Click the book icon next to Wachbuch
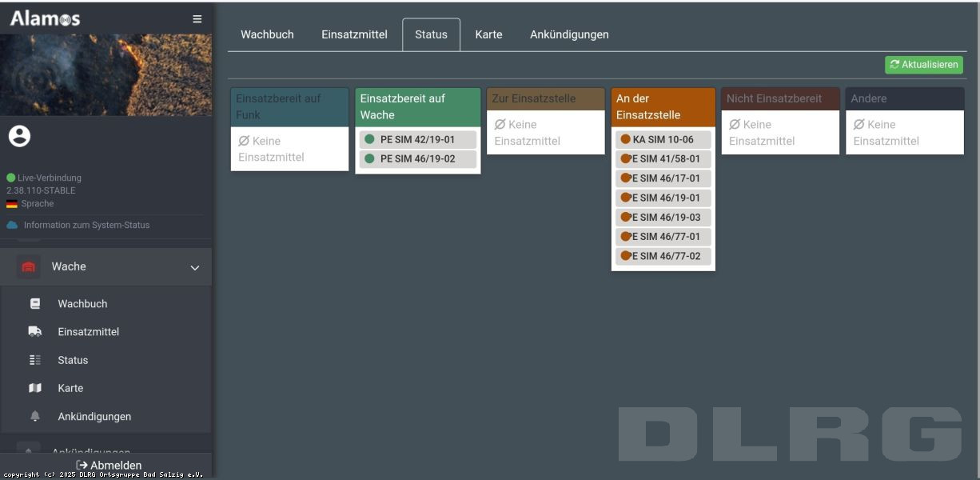980x480 pixels. (x=35, y=304)
